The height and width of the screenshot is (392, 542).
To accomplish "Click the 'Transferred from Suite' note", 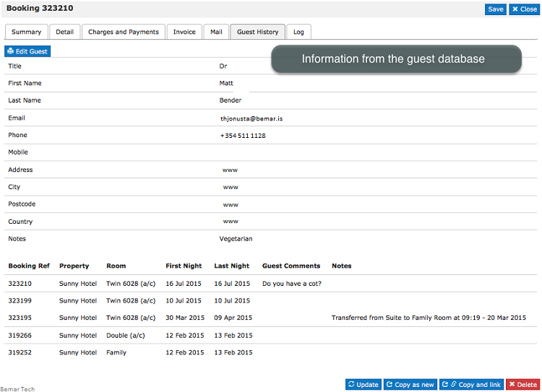I will point(429,318).
